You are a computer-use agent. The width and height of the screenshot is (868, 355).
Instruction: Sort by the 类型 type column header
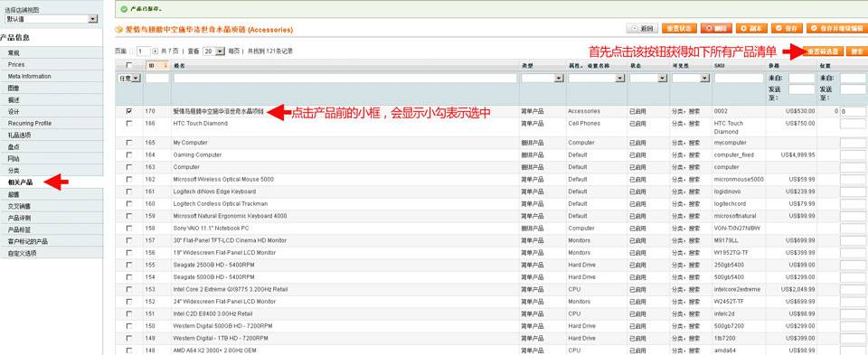[x=526, y=66]
